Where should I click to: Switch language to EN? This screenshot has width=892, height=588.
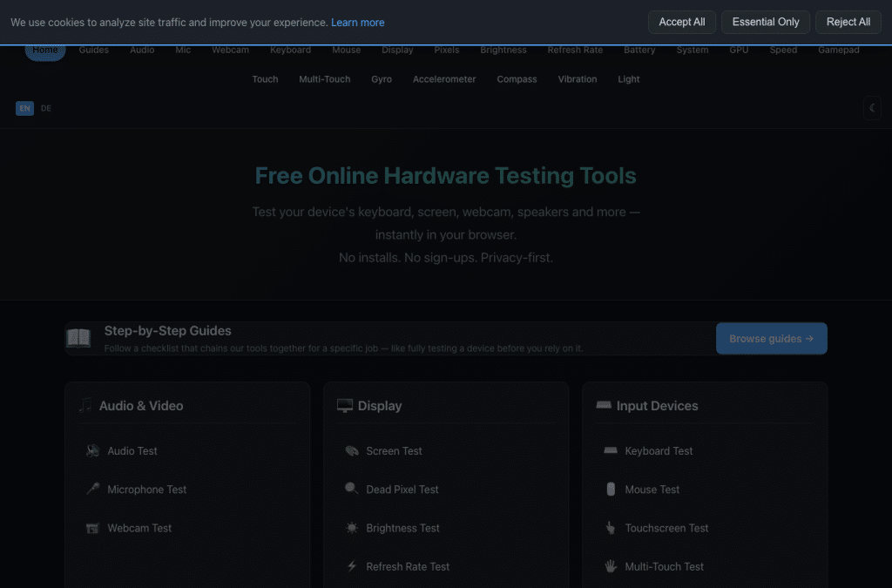point(24,108)
